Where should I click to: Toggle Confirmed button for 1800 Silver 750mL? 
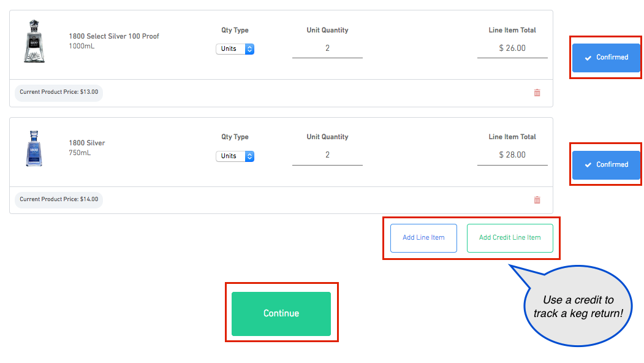click(x=606, y=165)
